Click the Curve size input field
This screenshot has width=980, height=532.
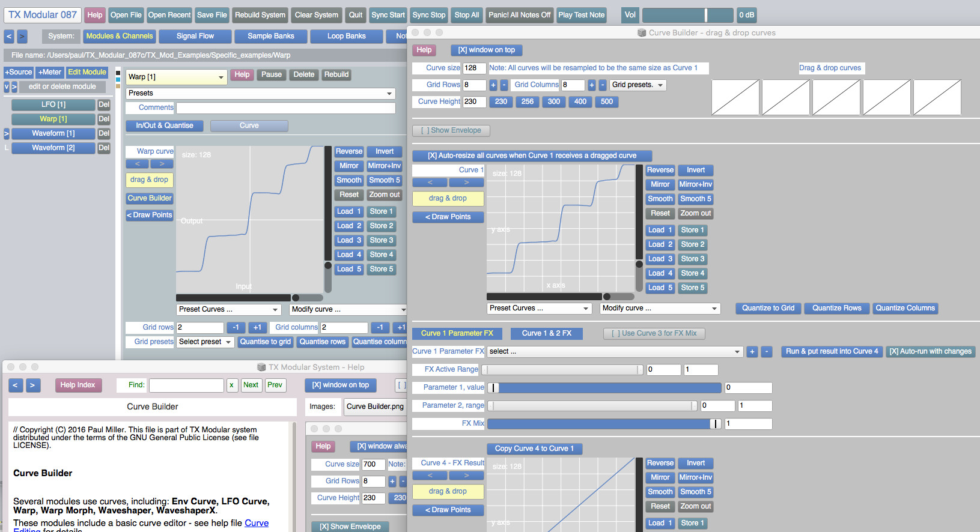click(x=474, y=68)
